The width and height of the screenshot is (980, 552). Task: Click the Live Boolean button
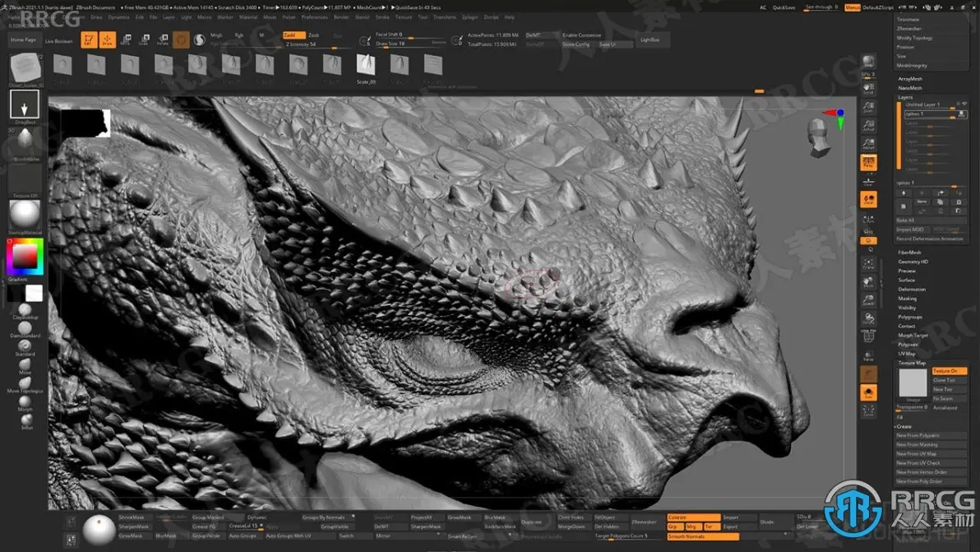[58, 41]
